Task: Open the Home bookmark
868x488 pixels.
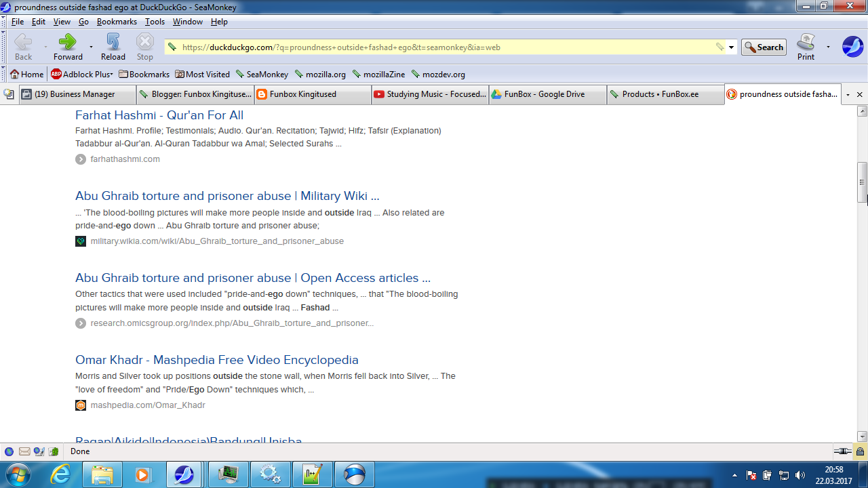Action: [x=26, y=75]
